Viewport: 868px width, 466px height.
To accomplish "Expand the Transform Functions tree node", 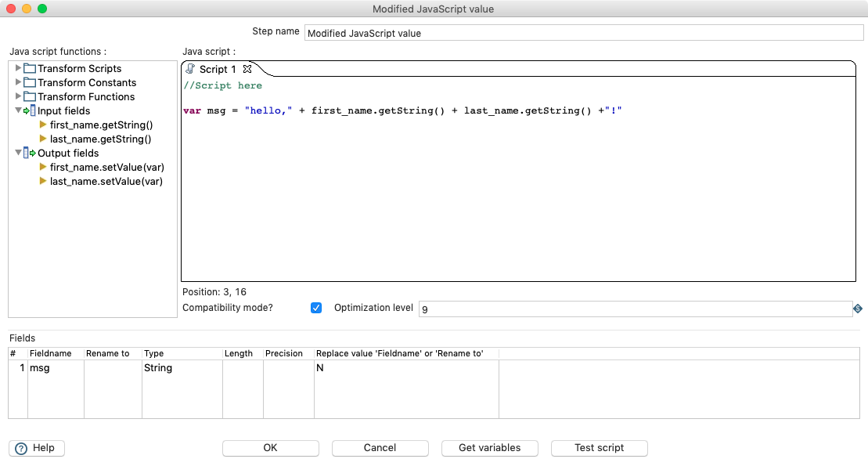I will coord(18,96).
